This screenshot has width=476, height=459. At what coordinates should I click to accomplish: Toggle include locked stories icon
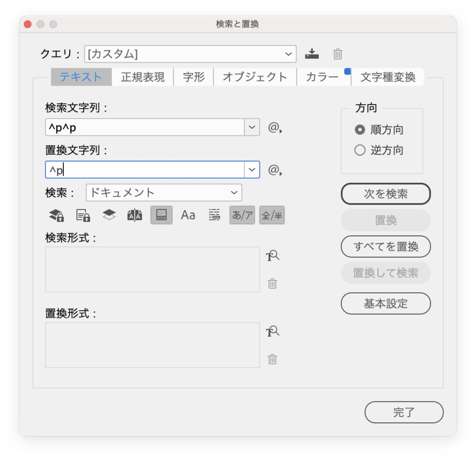pyautogui.click(x=83, y=215)
